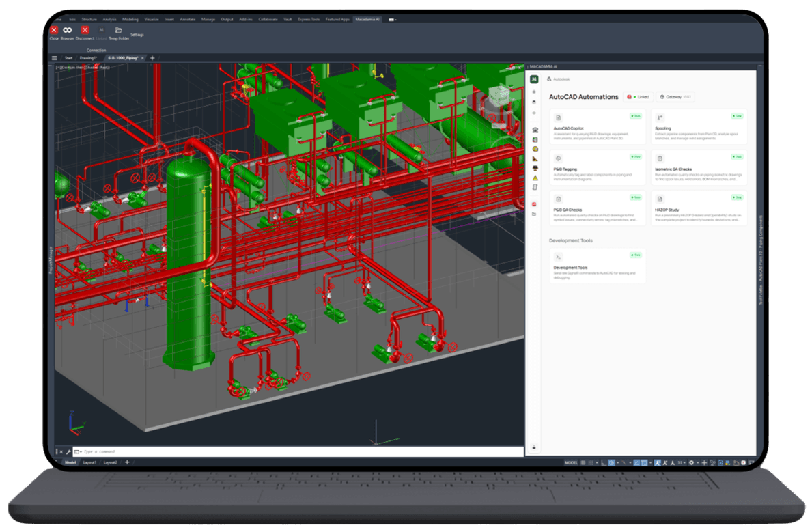812x532 pixels.
Task: Click the Settings button in the Connection panel
Action: [x=137, y=35]
